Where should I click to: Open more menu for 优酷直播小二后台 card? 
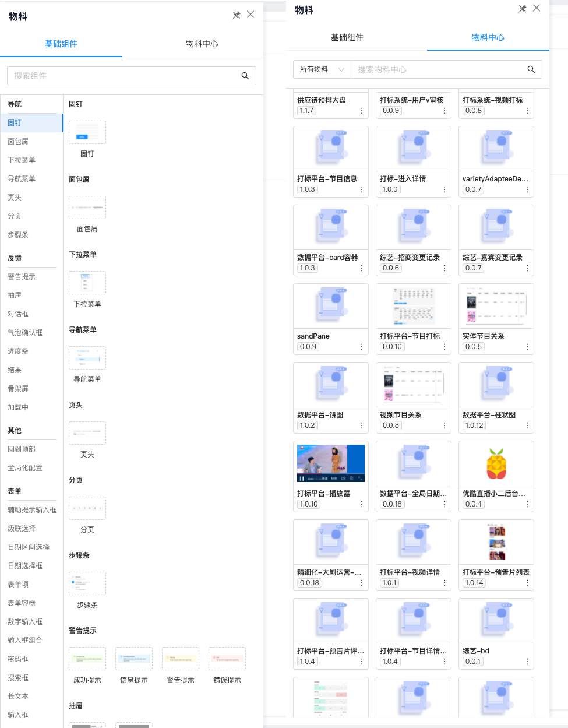527,504
